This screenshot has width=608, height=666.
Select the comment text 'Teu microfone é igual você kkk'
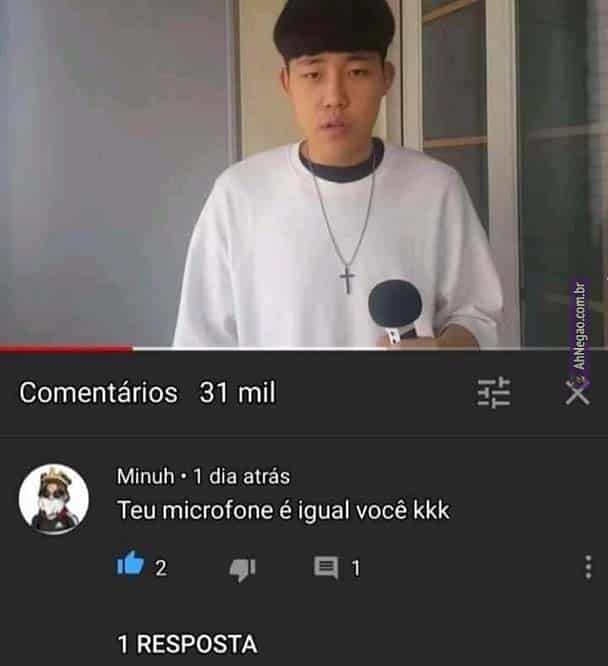point(283,510)
